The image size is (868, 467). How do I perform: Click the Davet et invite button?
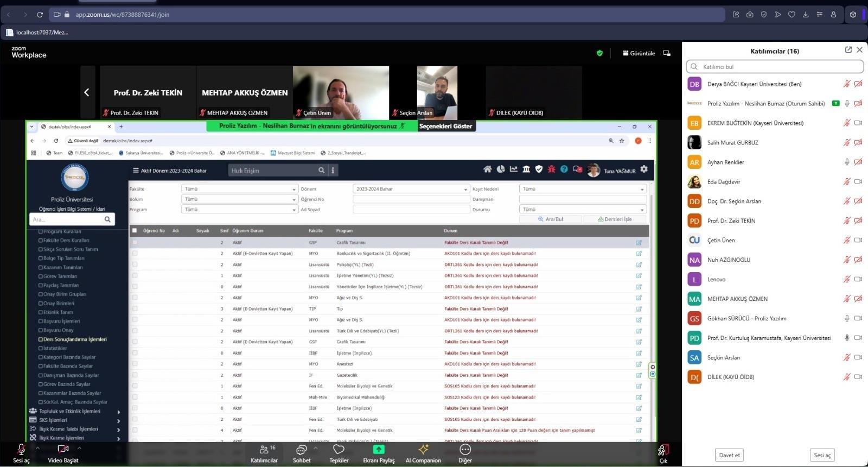(x=729, y=455)
